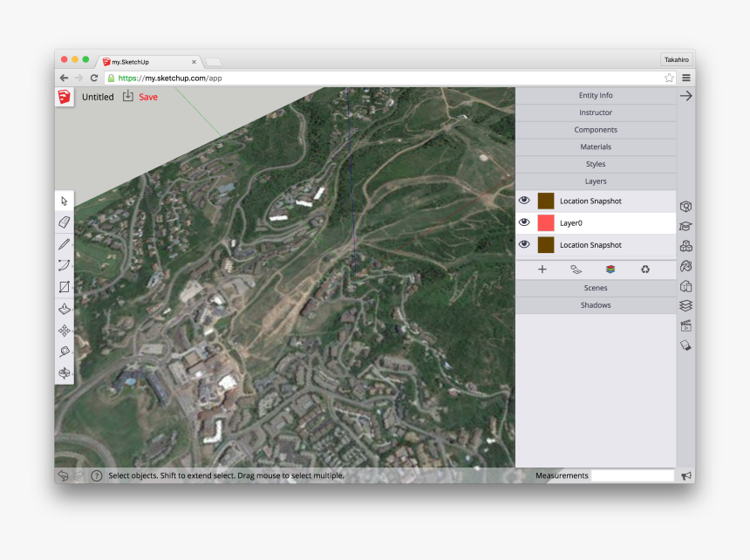The width and height of the screenshot is (750, 560).
Task: Open the SketchUp logo main menu
Action: coord(65,97)
